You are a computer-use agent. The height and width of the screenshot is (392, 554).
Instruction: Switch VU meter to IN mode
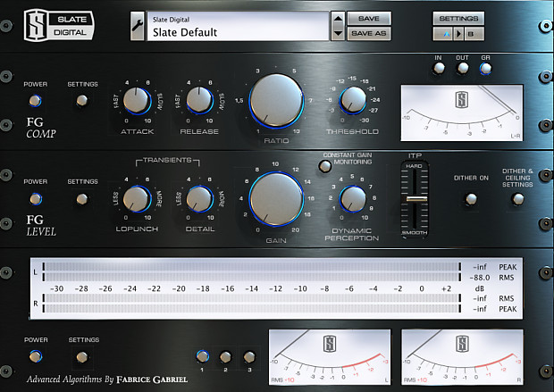(x=439, y=68)
